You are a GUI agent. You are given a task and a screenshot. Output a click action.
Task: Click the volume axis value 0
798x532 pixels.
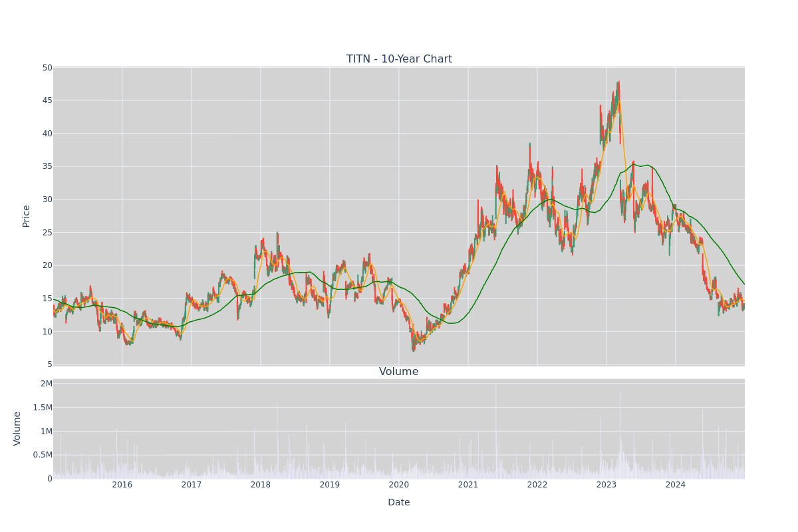coord(50,479)
